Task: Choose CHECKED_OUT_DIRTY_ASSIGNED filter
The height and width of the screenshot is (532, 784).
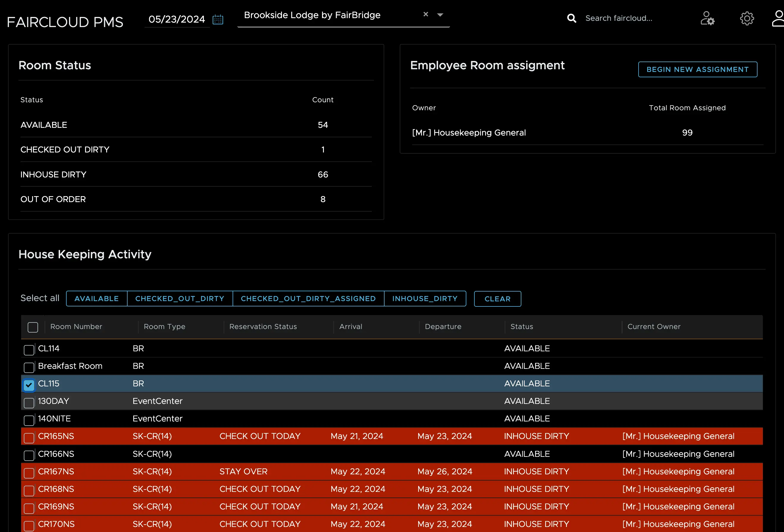Action: point(308,299)
